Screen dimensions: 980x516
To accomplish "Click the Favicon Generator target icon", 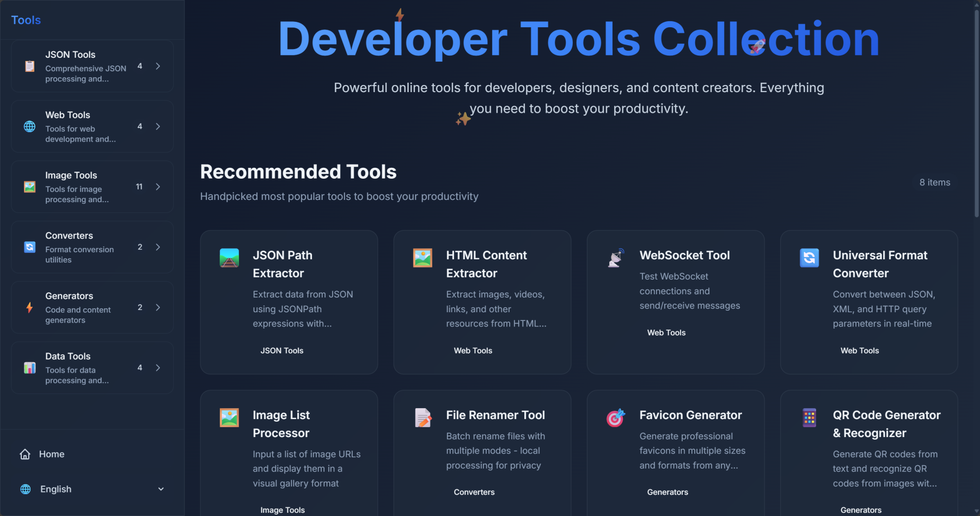I will pyautogui.click(x=616, y=418).
